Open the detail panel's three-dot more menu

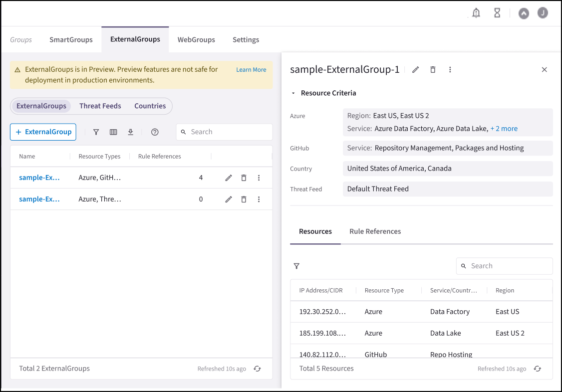pyautogui.click(x=450, y=70)
